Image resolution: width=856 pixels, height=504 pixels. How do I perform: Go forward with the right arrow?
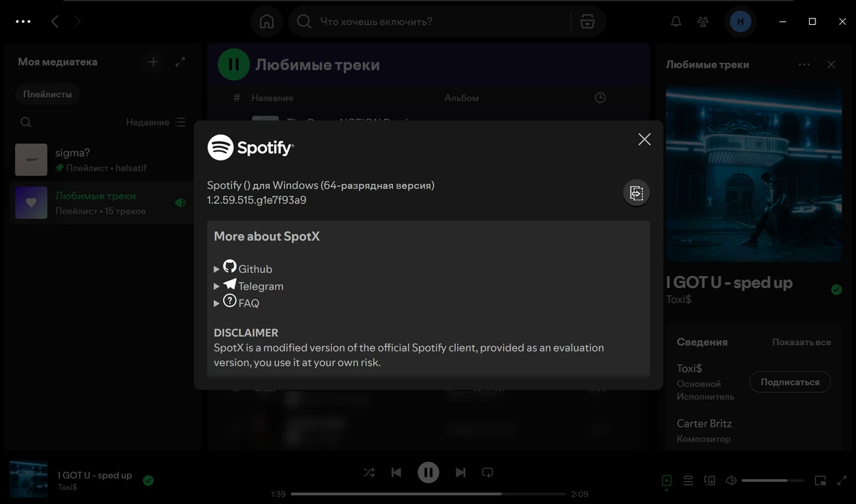[x=78, y=21]
